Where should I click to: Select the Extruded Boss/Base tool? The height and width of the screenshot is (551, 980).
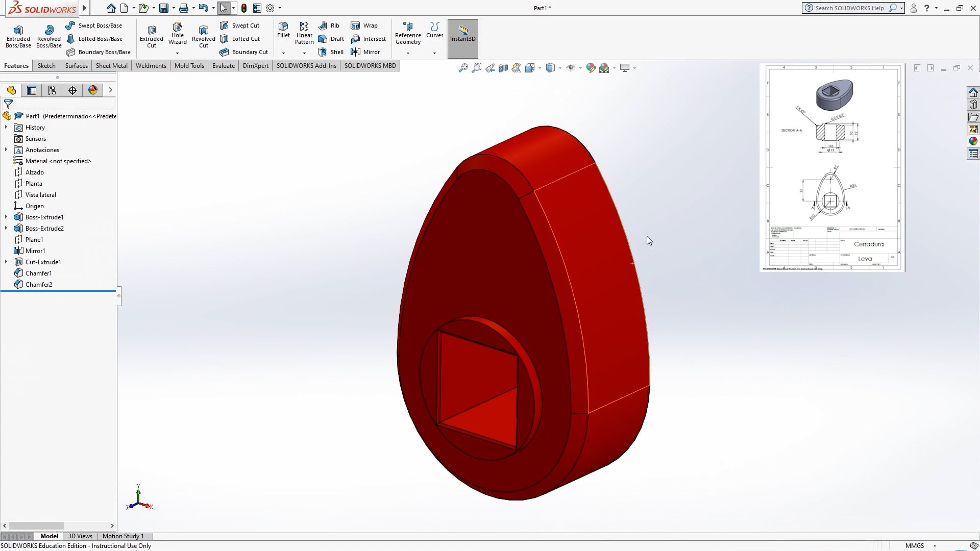click(x=18, y=35)
